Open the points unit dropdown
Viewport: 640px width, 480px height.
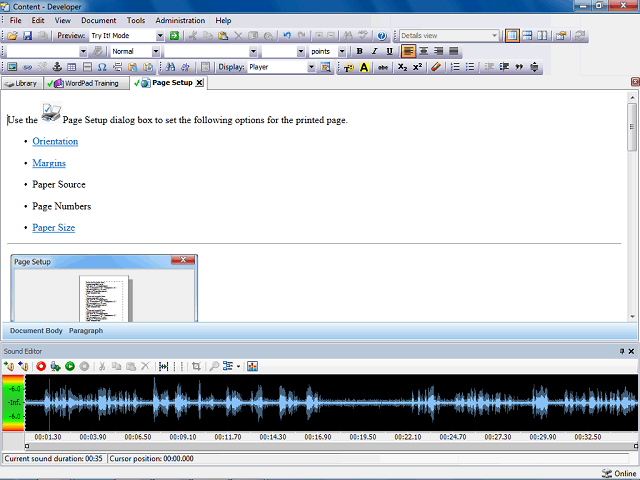click(x=342, y=51)
